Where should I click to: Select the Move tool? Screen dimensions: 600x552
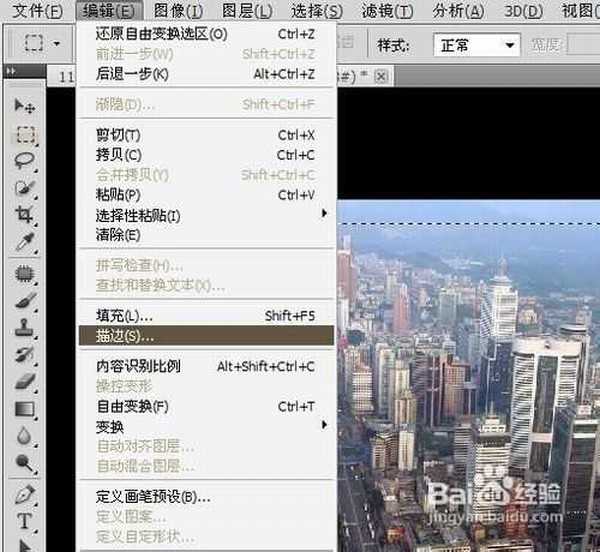point(25,106)
